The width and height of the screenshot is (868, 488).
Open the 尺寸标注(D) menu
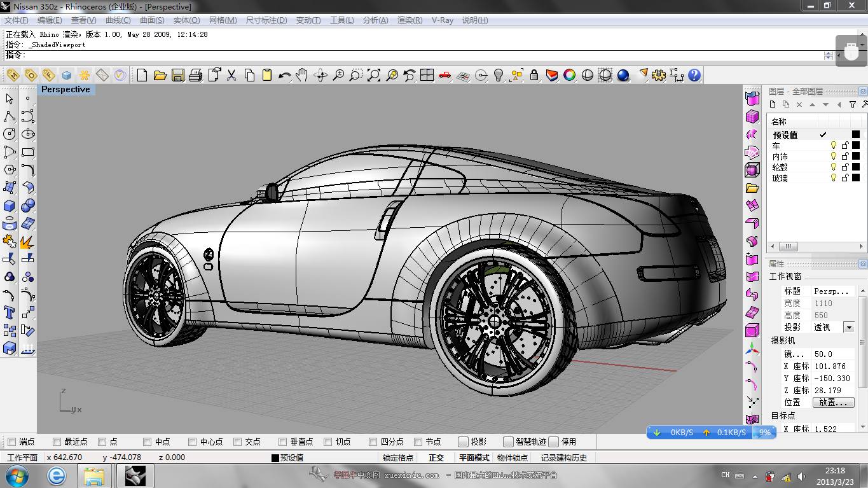[266, 20]
